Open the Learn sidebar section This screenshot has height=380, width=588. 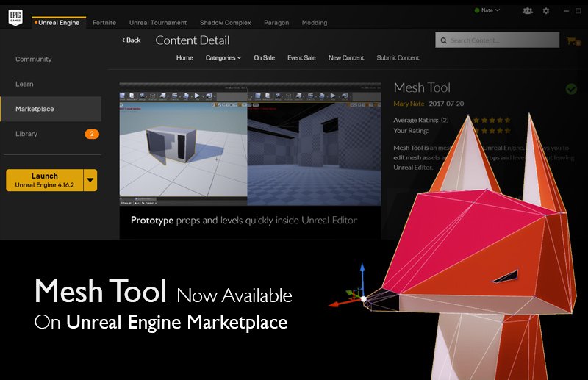click(24, 84)
